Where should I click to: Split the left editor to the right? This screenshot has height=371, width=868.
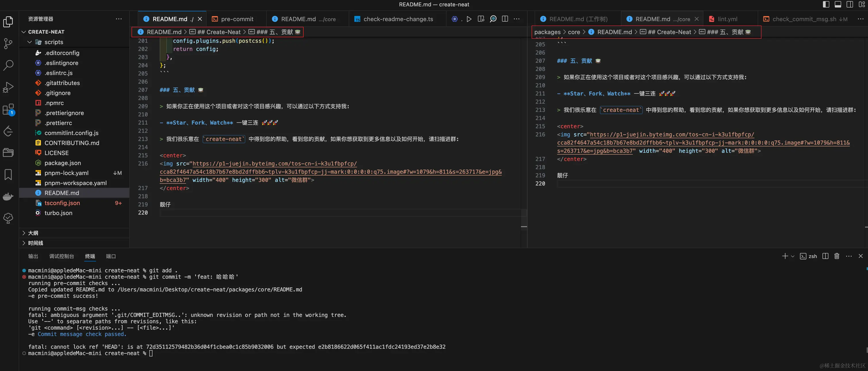[505, 19]
